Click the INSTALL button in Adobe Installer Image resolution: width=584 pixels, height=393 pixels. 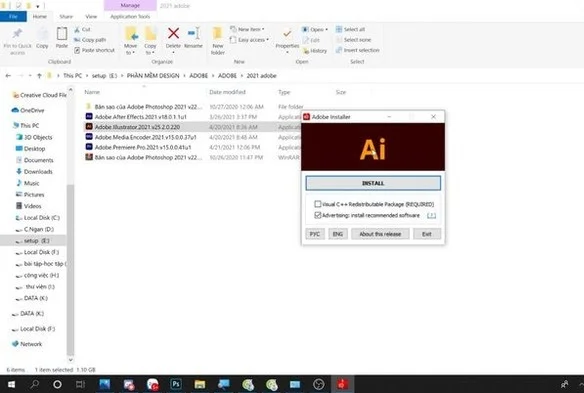[x=373, y=183]
